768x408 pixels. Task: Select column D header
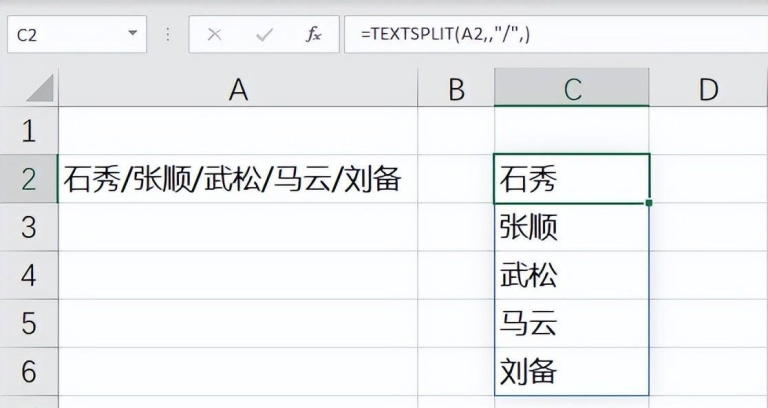(x=708, y=90)
